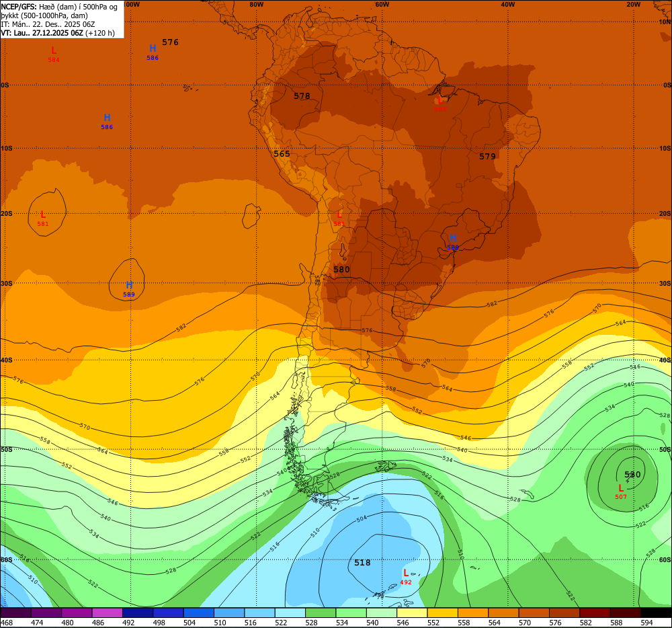Select the dark purple swatch above 468
The height and width of the screenshot is (628, 672).
click(x=16, y=613)
